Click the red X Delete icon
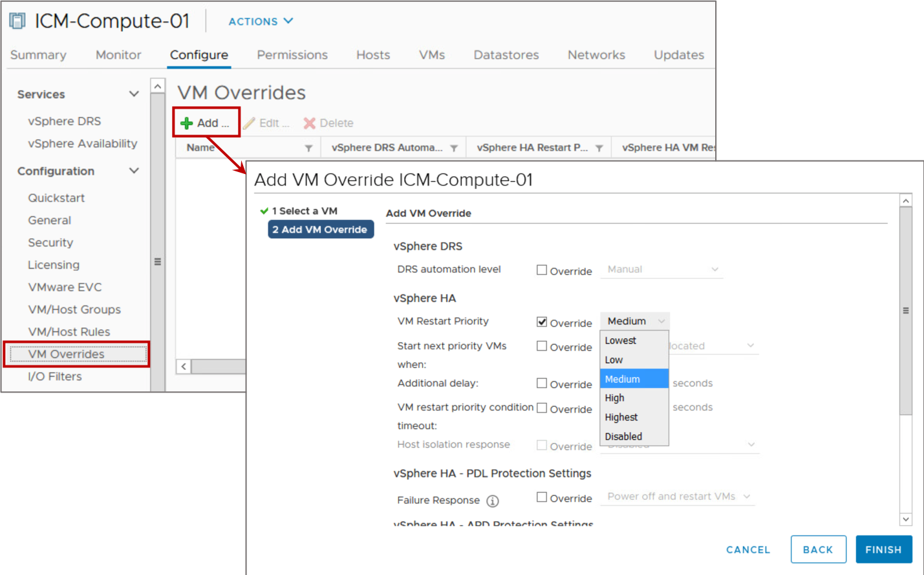The width and height of the screenshot is (924, 575). click(310, 123)
